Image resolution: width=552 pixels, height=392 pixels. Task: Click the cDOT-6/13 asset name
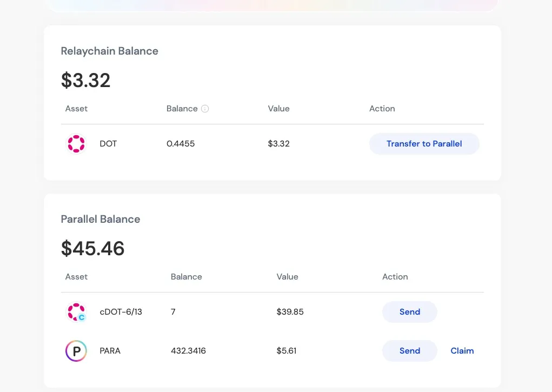[x=121, y=312]
